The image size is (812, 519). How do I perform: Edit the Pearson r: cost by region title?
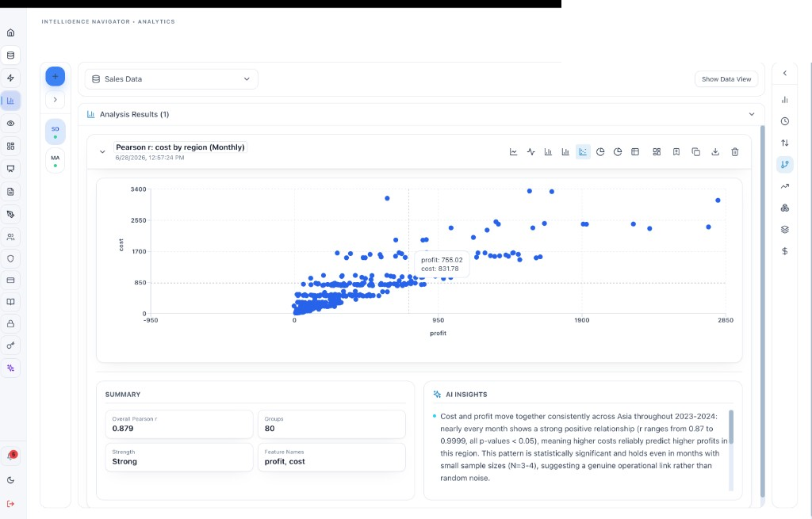pos(180,147)
